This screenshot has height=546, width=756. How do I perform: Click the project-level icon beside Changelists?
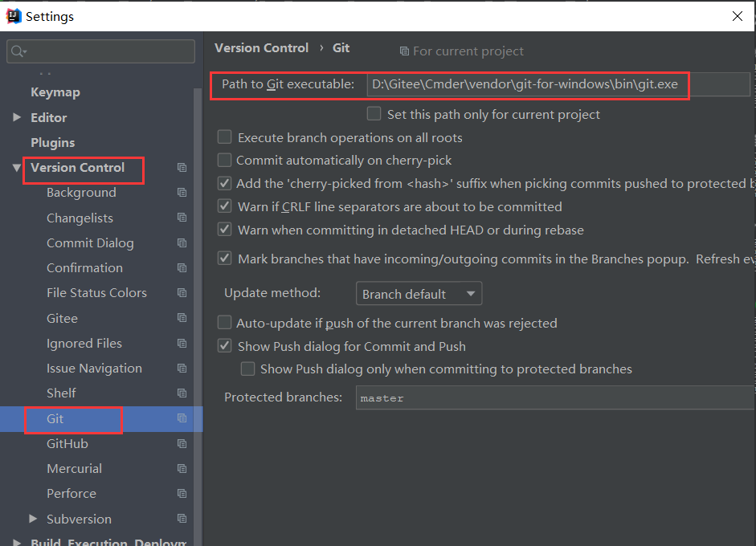(182, 218)
